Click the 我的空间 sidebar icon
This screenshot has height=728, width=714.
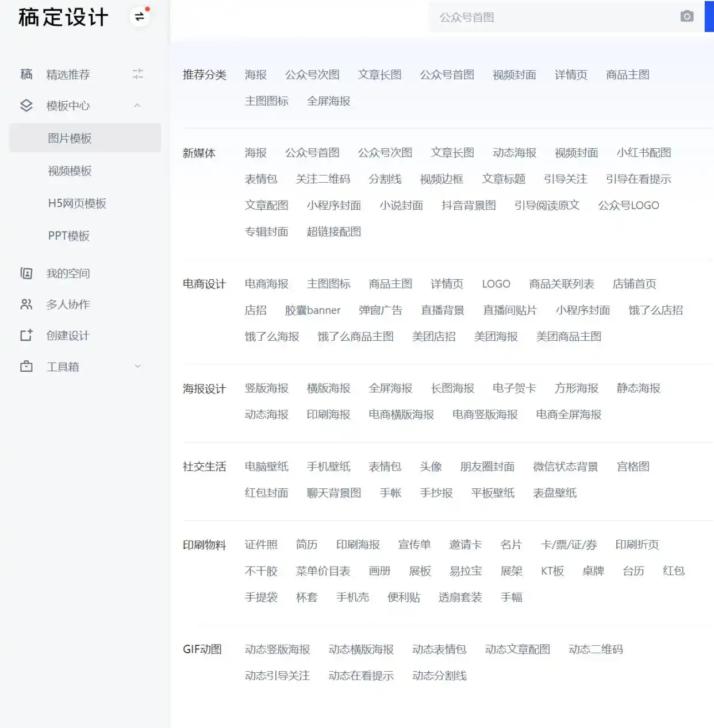pos(26,274)
